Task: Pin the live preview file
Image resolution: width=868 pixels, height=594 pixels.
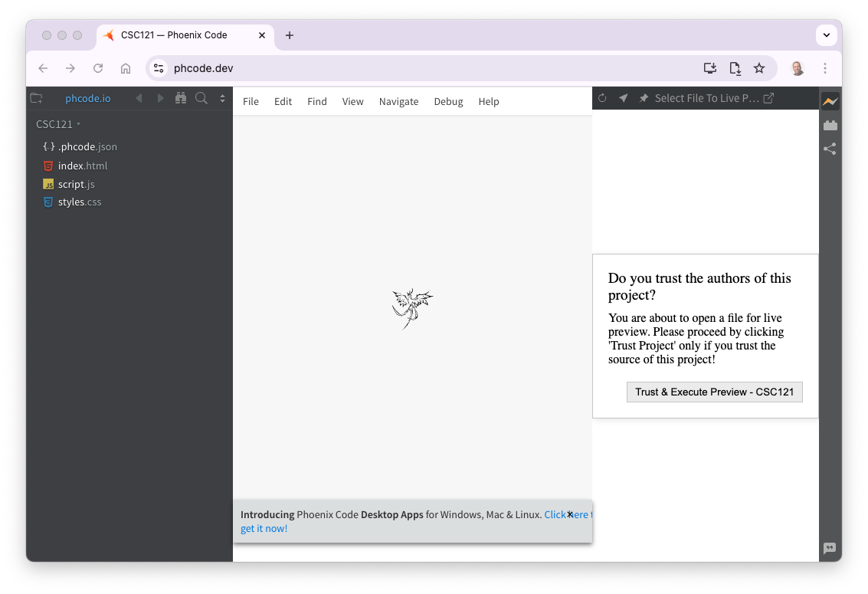Action: pos(644,98)
